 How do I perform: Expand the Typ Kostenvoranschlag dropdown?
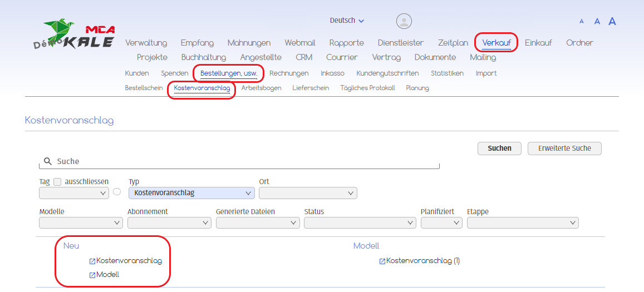[191, 193]
